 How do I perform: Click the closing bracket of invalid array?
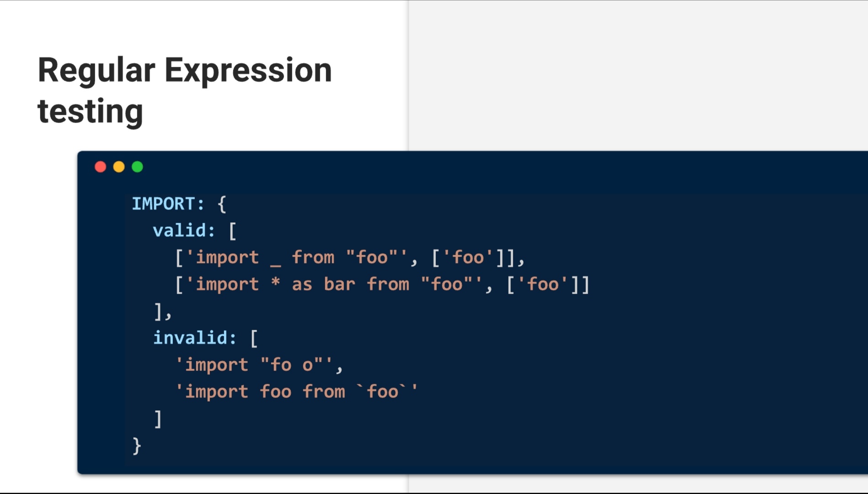pyautogui.click(x=158, y=419)
